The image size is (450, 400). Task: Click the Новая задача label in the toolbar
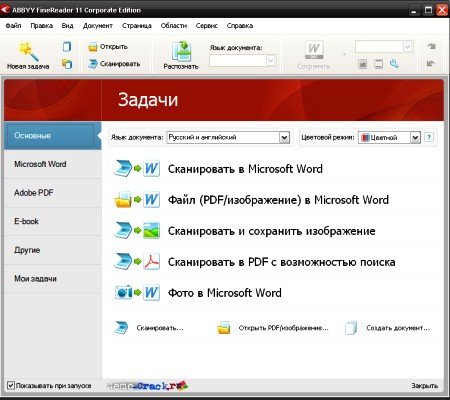[x=28, y=67]
